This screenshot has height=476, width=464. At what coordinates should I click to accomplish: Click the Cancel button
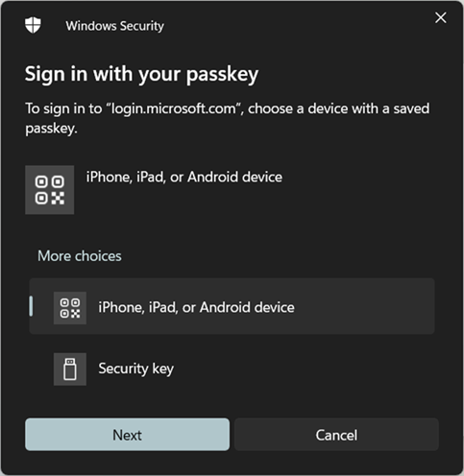[336, 435]
